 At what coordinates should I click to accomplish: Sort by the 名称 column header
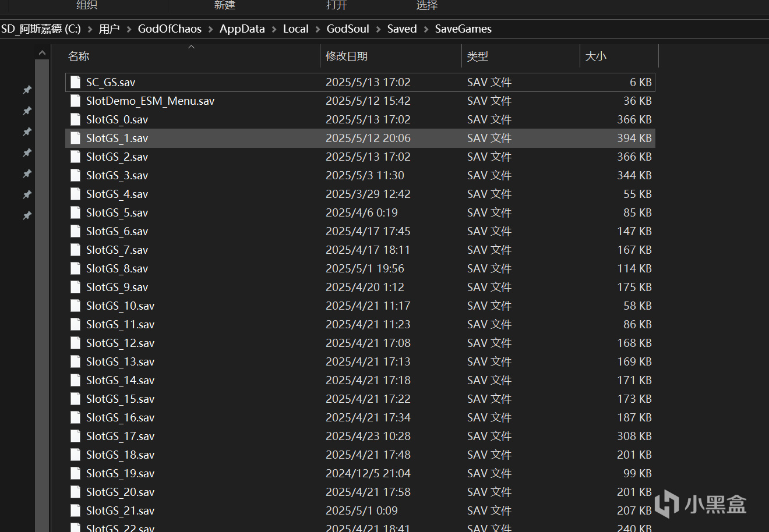(x=79, y=56)
